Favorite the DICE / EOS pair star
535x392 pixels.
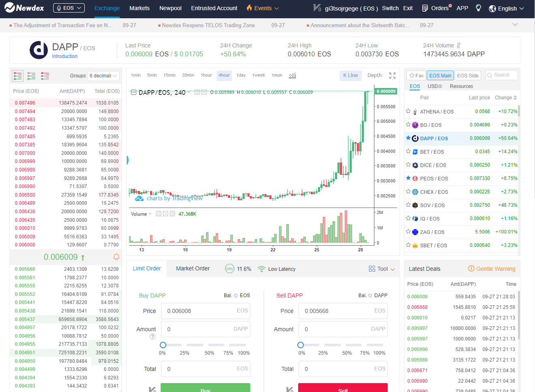pyautogui.click(x=408, y=165)
